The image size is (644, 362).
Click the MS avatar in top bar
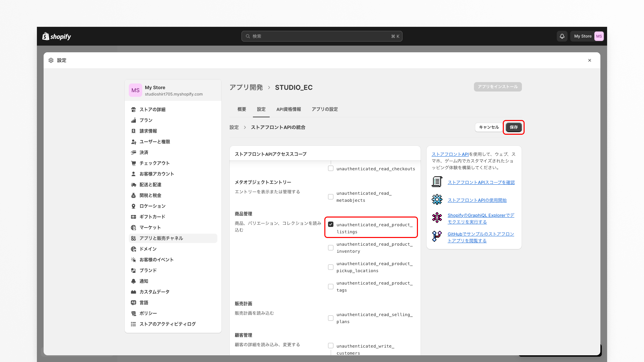(x=599, y=36)
